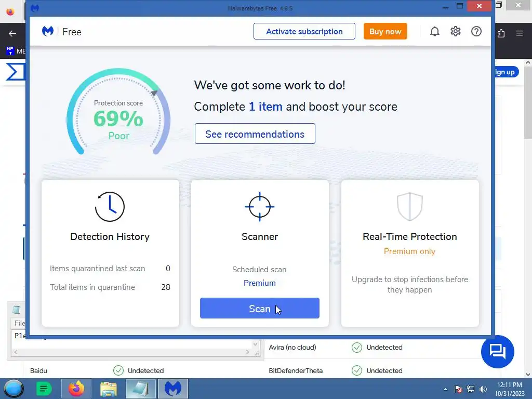Open the green notes app in taskbar
532x399 pixels.
44,389
